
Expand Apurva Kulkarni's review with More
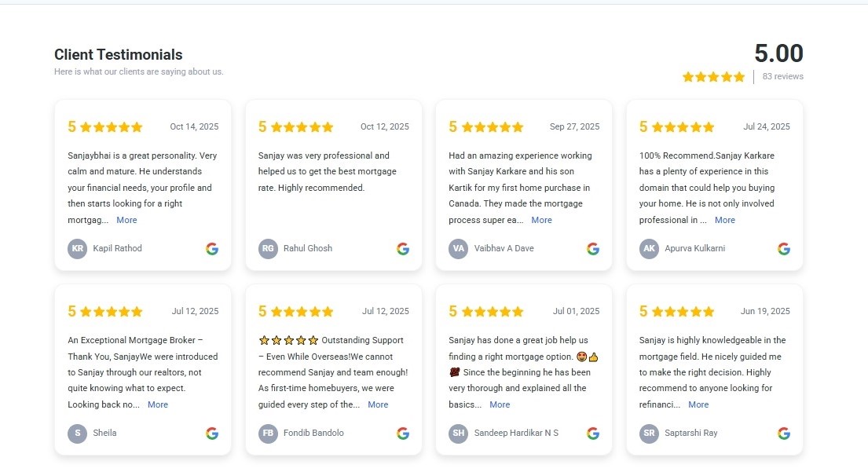point(725,221)
